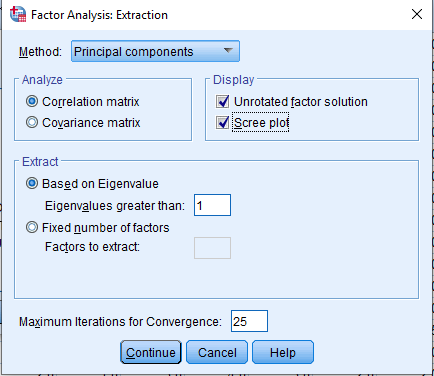Image resolution: width=434 pixels, height=376 pixels.
Task: Click the SPSS icon in the title bar
Action: [x=18, y=14]
